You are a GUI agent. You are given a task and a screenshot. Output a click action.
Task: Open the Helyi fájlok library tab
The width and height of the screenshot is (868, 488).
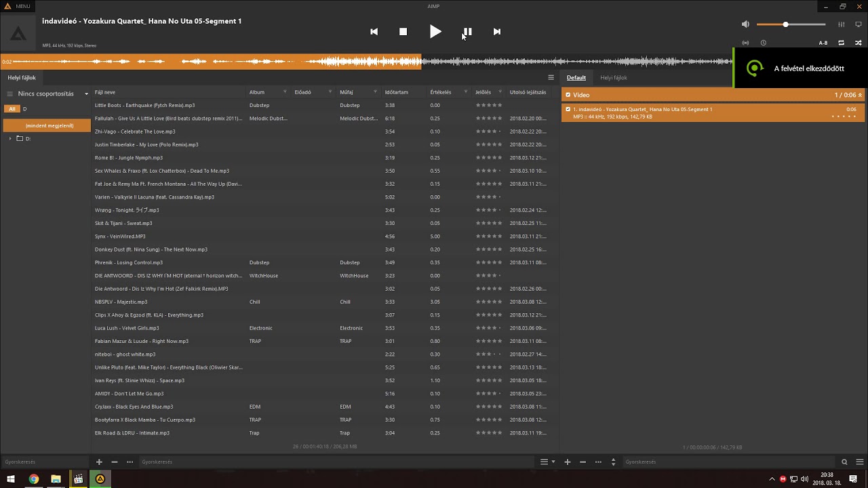pyautogui.click(x=22, y=78)
